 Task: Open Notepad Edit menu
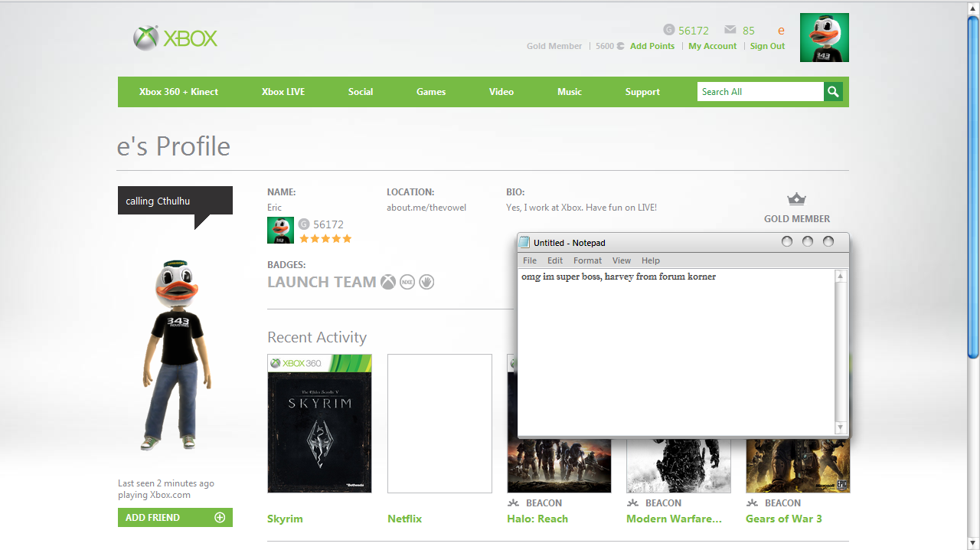click(x=555, y=260)
